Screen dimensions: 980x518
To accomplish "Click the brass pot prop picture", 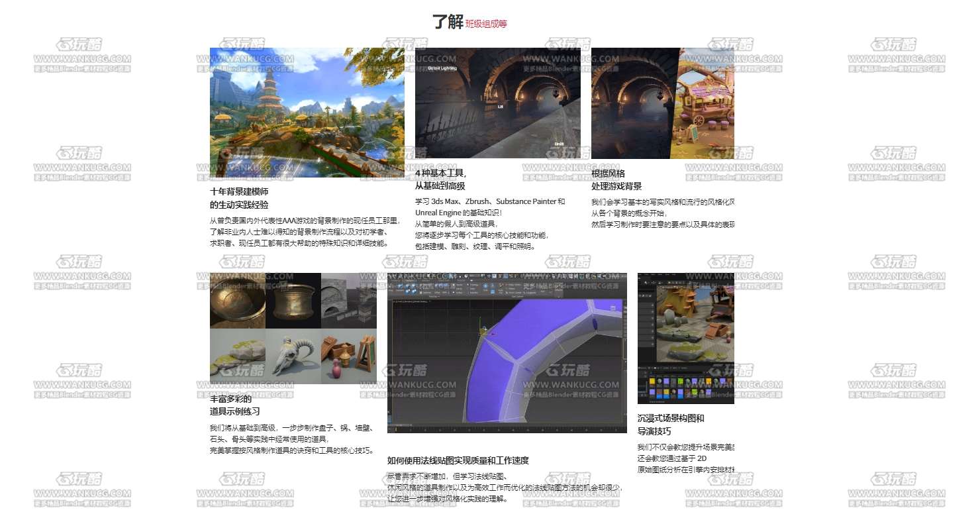I will (x=293, y=301).
